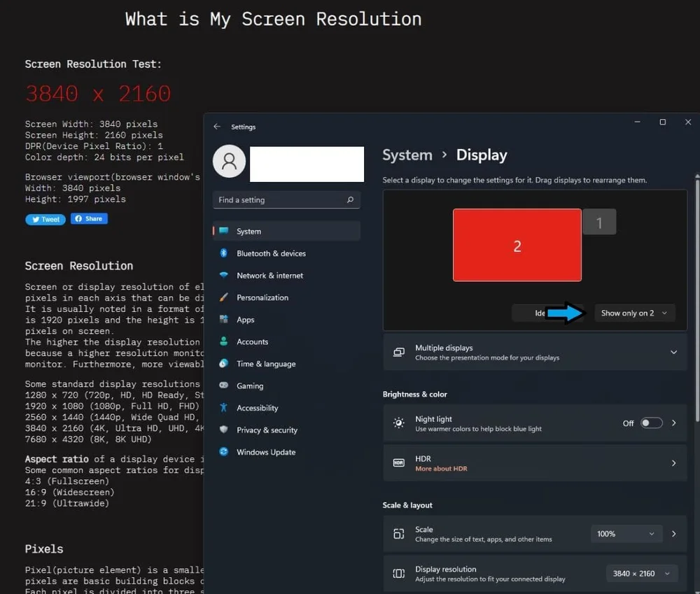Maximize the Settings window
The width and height of the screenshot is (700, 594).
coord(662,122)
